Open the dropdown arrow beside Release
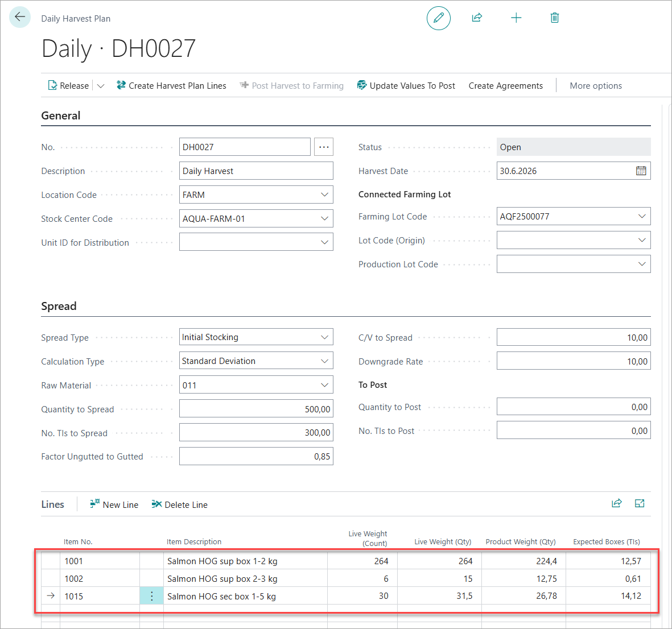Viewport: 672px width, 629px height. pos(101,86)
